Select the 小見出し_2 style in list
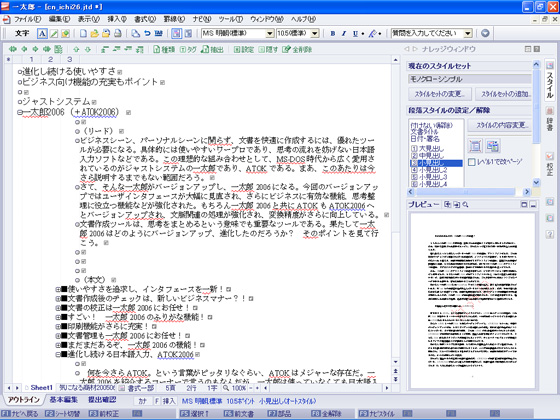The height and width of the screenshot is (420, 560). tap(429, 170)
